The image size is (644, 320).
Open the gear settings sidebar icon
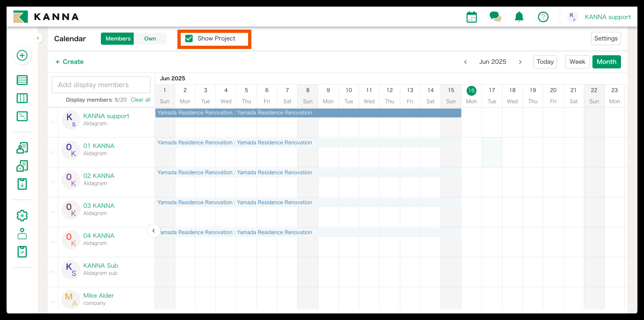click(22, 215)
